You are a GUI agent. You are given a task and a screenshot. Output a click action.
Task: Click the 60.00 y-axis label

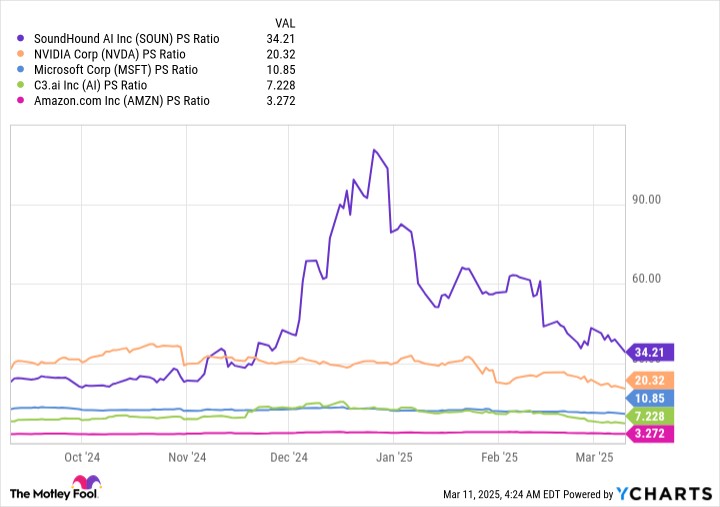point(647,279)
